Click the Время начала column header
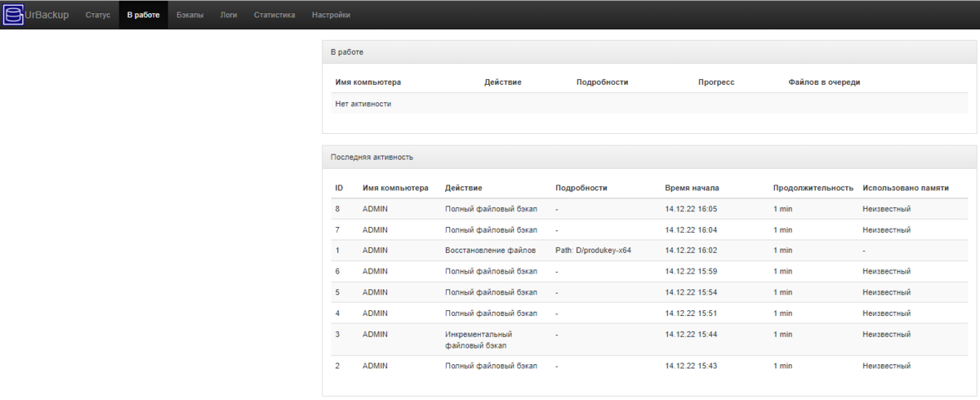 pos(692,188)
